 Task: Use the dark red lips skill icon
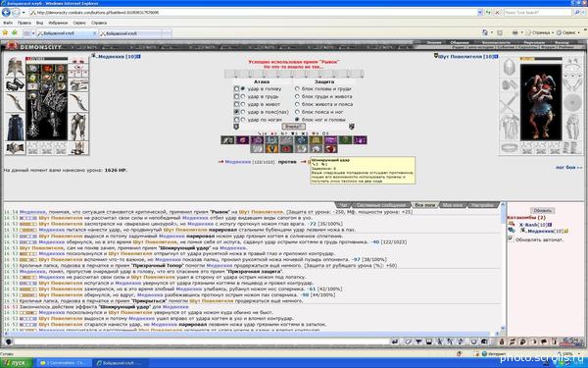tap(242, 140)
